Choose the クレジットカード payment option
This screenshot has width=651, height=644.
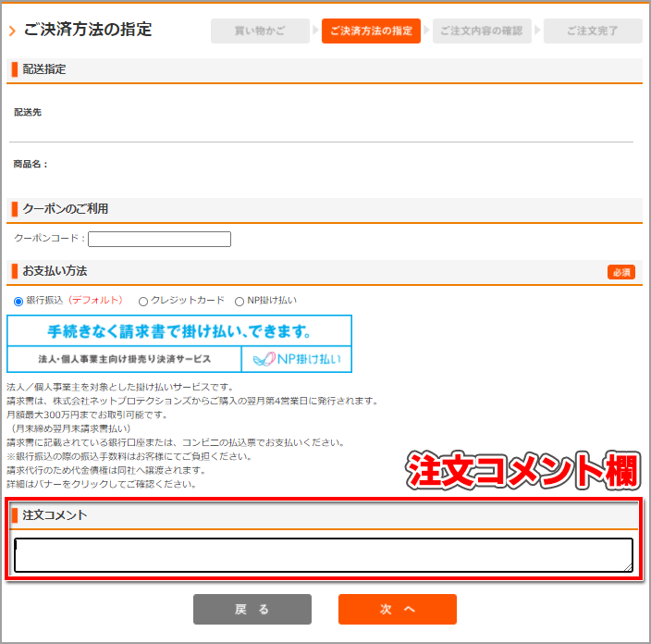point(143,301)
